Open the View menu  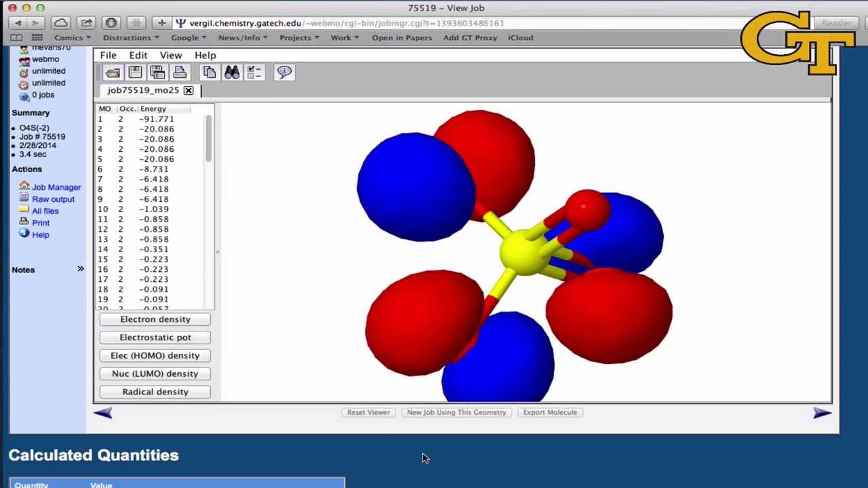pyautogui.click(x=171, y=56)
